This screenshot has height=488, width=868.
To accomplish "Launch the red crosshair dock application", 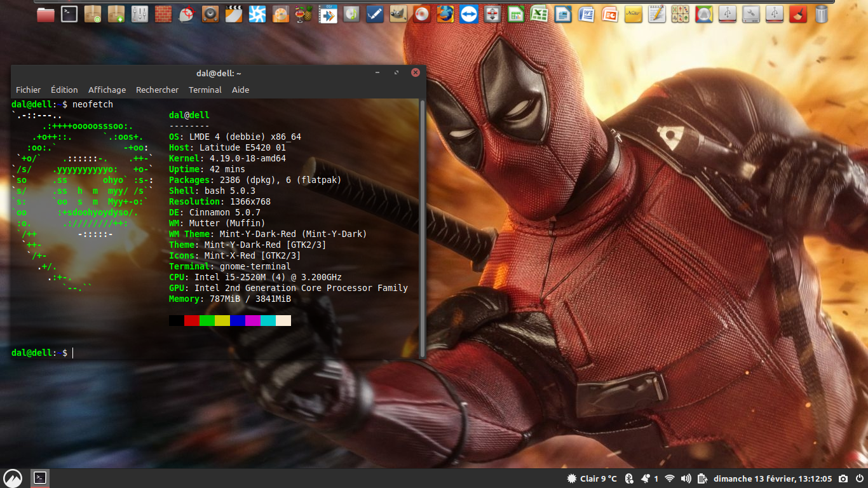I will coord(187,14).
